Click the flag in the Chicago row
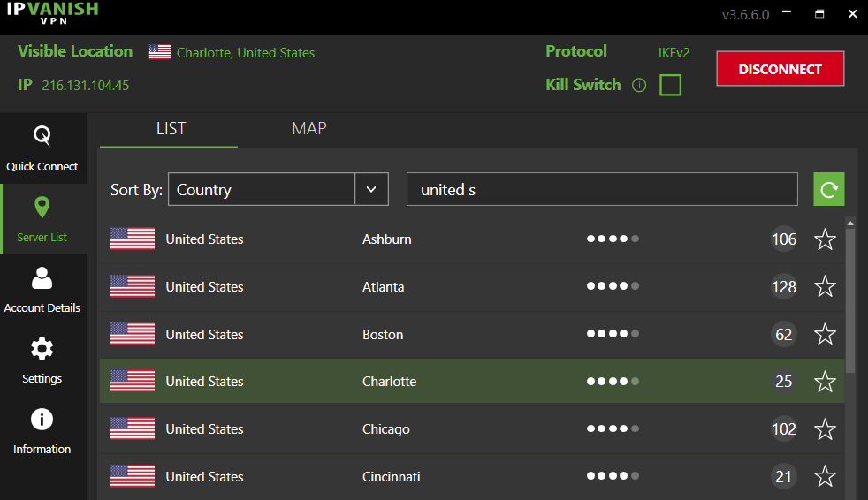This screenshot has width=868, height=500. click(133, 428)
